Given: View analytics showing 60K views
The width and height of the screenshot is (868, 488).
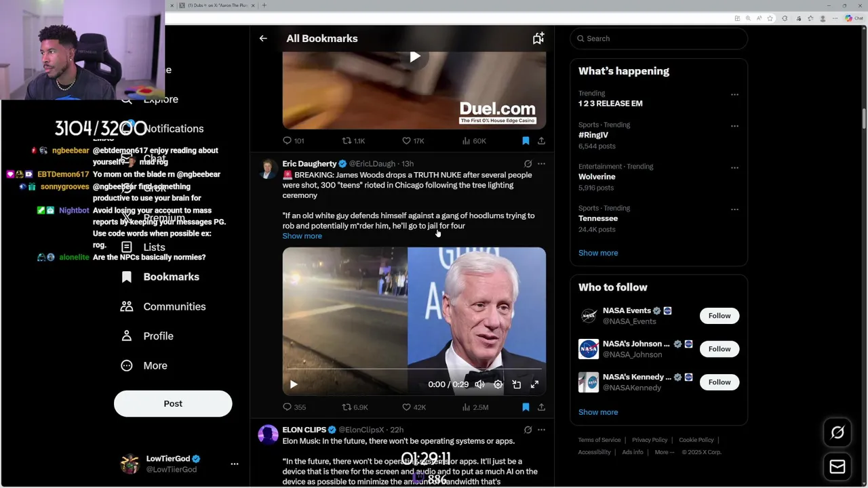Looking at the screenshot, I should (474, 141).
